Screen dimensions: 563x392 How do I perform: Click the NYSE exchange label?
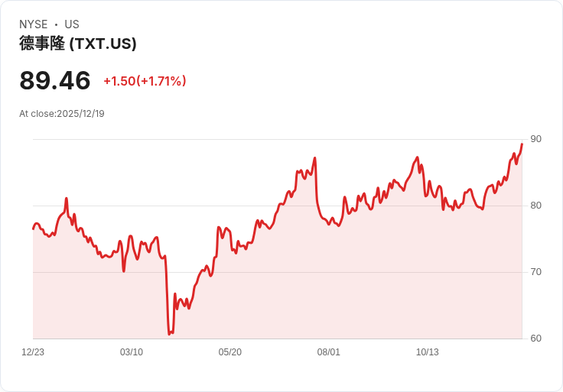[33, 24]
